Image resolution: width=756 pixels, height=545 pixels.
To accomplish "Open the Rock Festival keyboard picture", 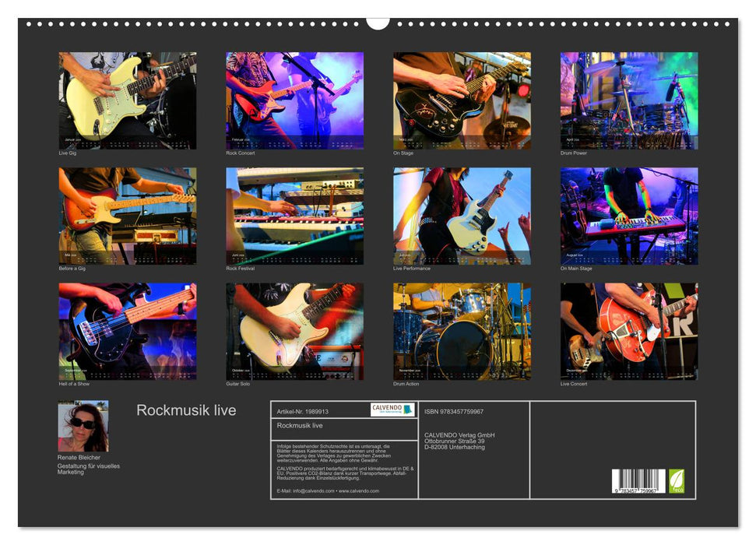I will (294, 216).
